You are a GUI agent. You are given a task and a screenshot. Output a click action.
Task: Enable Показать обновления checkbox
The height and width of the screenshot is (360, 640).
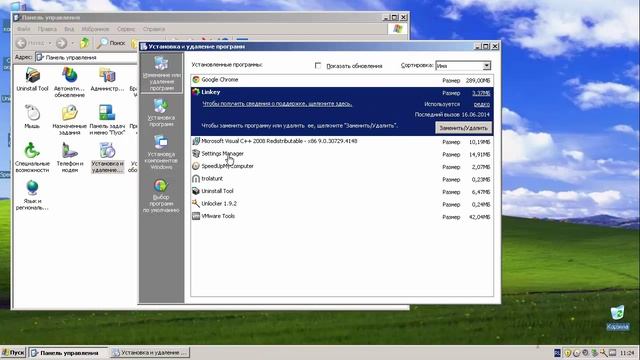pos(318,65)
